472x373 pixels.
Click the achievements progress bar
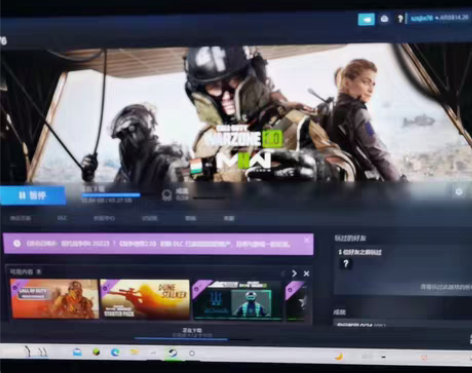(210, 198)
